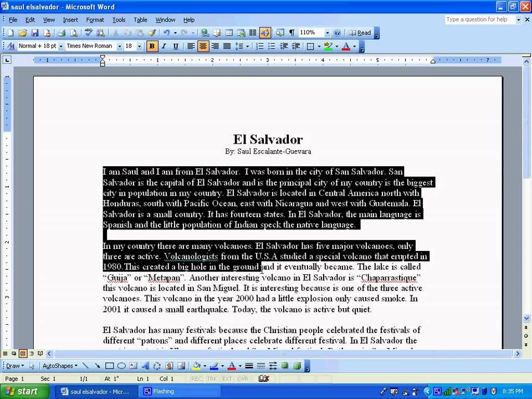
Task: Apply bulleted list formatting
Action: click(x=272, y=46)
